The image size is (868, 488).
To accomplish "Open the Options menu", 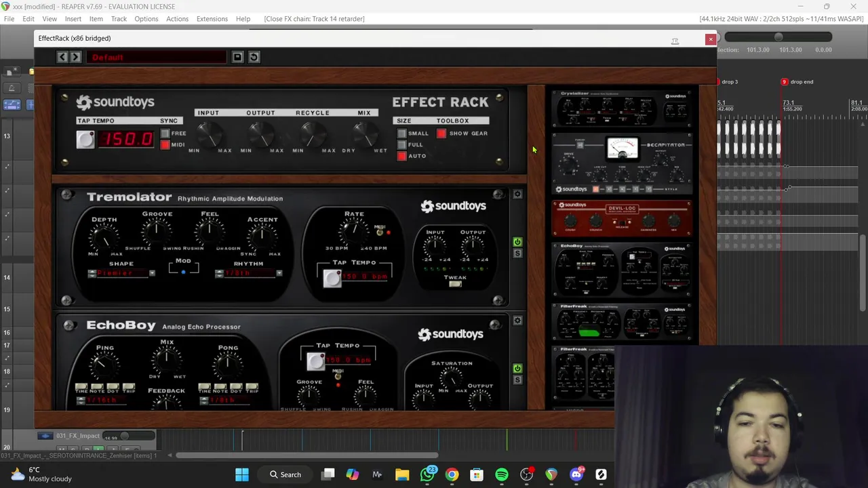I will click(146, 19).
